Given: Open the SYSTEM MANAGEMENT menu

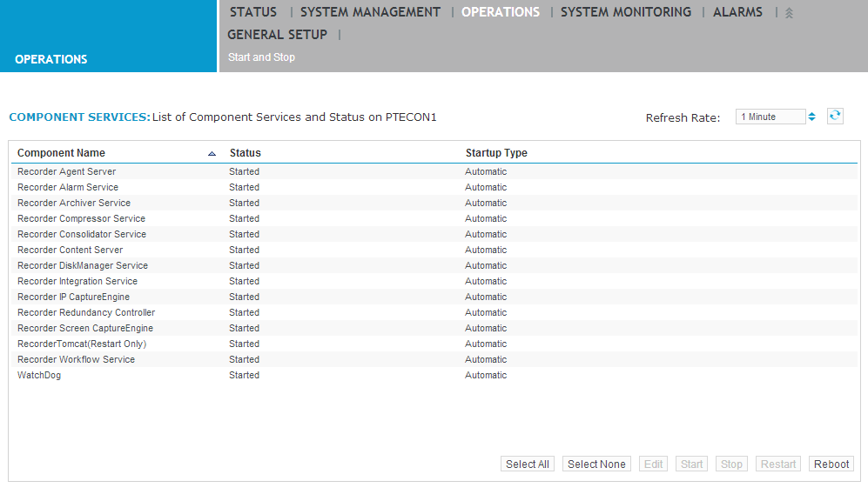Looking at the screenshot, I should pyautogui.click(x=369, y=12).
